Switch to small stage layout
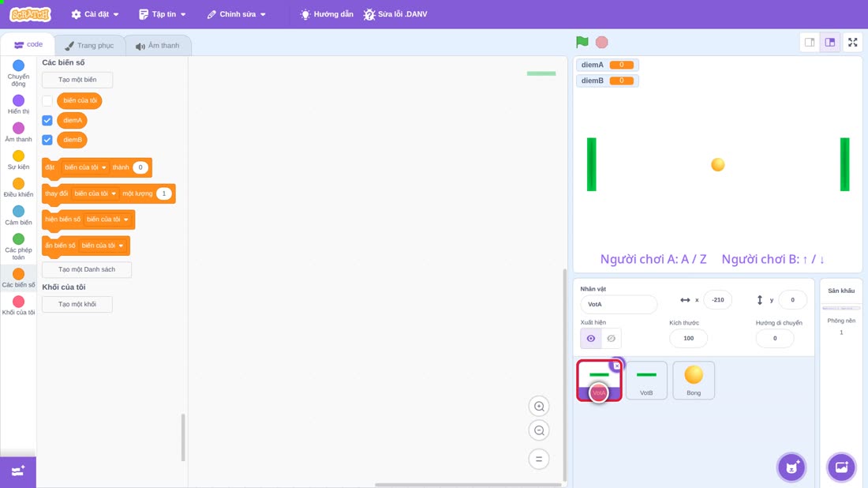868x488 pixels. click(x=810, y=42)
